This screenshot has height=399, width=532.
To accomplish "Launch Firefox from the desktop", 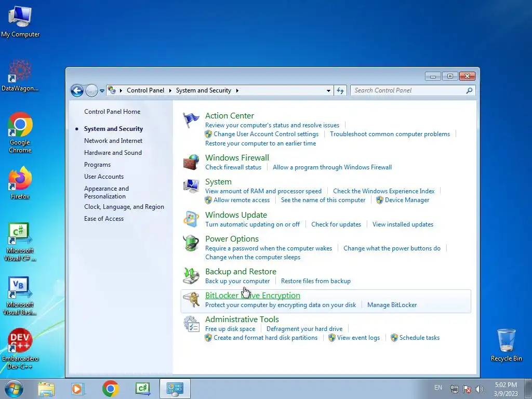I will click(20, 183).
